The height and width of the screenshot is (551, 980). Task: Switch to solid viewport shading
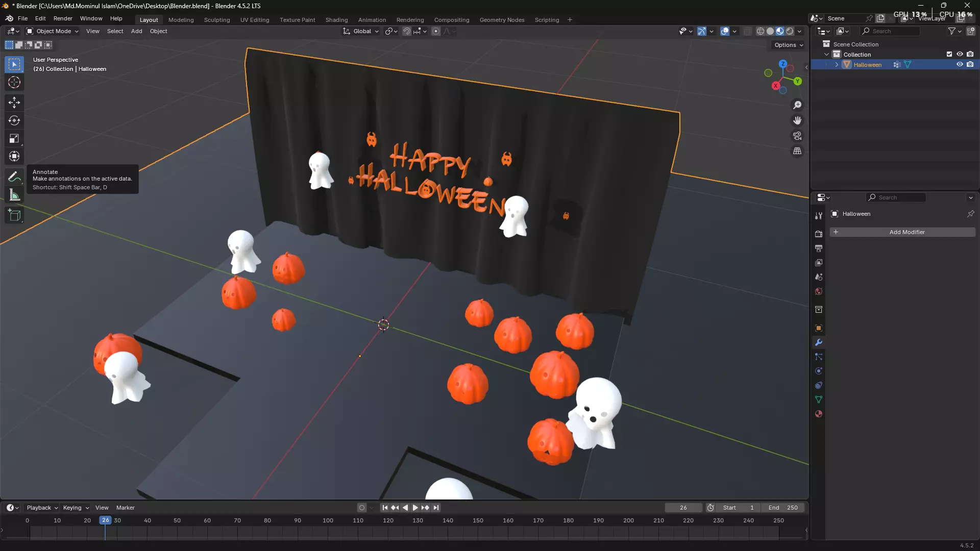point(770,31)
